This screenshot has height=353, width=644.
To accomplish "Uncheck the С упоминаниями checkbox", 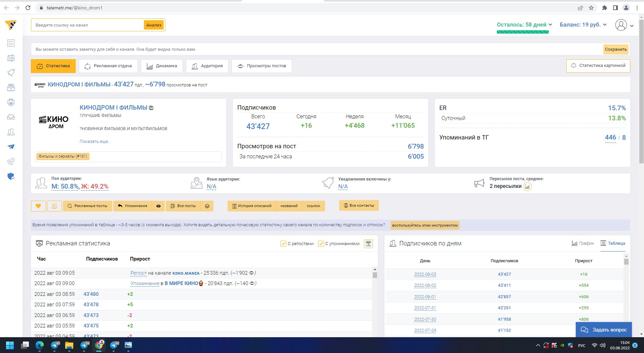I will [x=321, y=244].
